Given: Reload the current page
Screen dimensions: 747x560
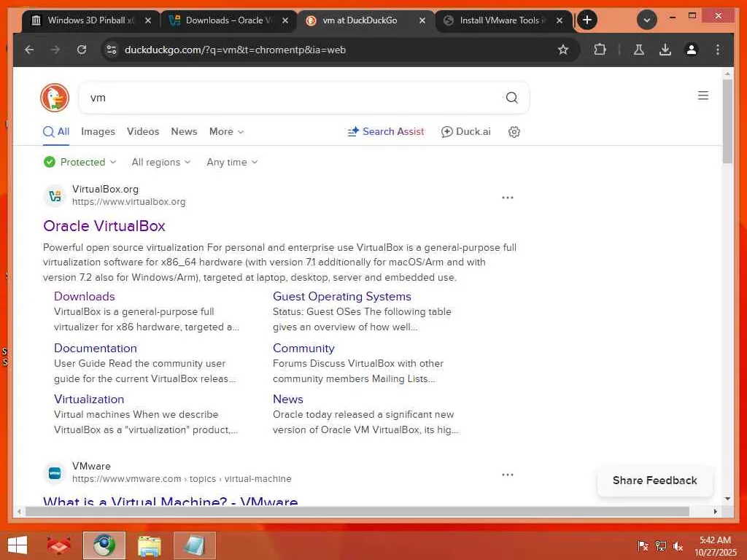Looking at the screenshot, I should pyautogui.click(x=82, y=50).
